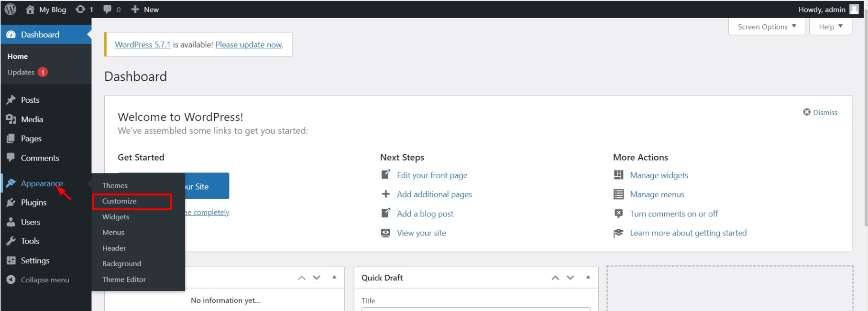Screen dimensions: 868x311
Task: Open Updates in sidebar
Action: click(x=21, y=72)
